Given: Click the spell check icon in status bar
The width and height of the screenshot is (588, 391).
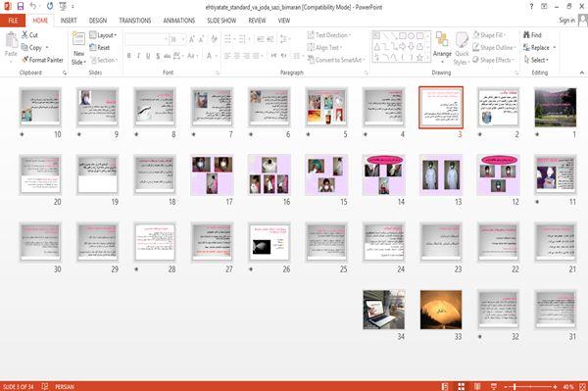Looking at the screenshot, I should point(45,386).
